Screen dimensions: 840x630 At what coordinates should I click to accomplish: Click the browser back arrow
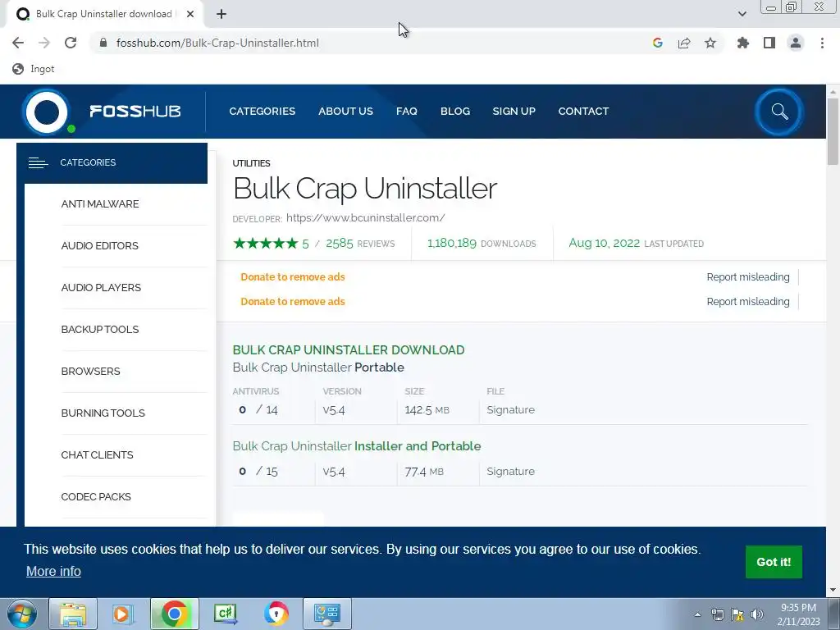click(x=18, y=43)
